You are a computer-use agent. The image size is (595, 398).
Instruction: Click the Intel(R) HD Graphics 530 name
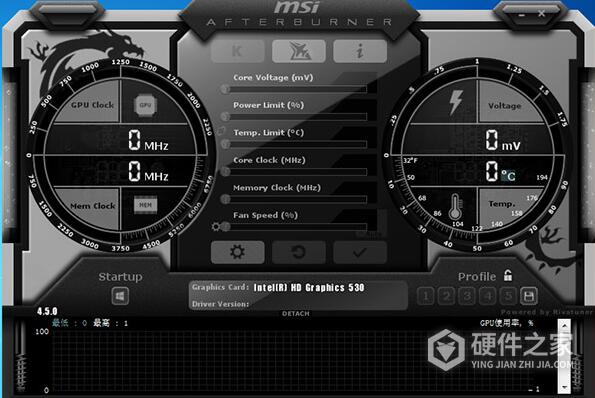click(x=309, y=288)
